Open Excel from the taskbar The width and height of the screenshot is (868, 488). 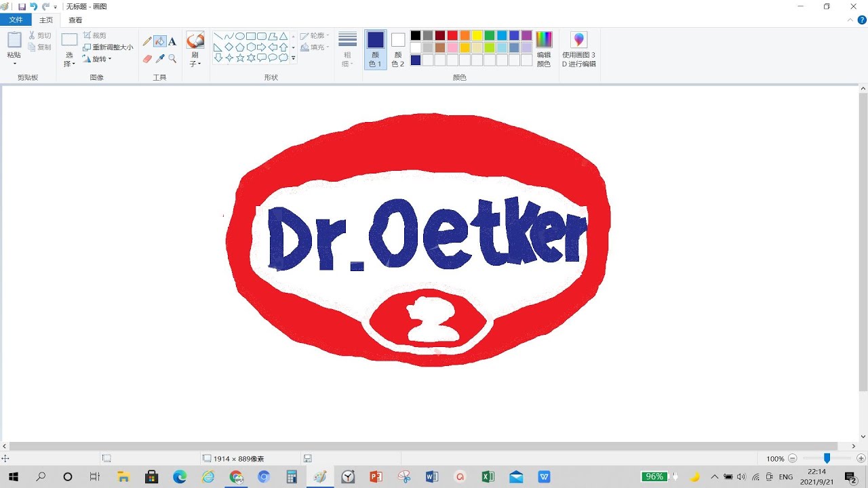tap(488, 477)
